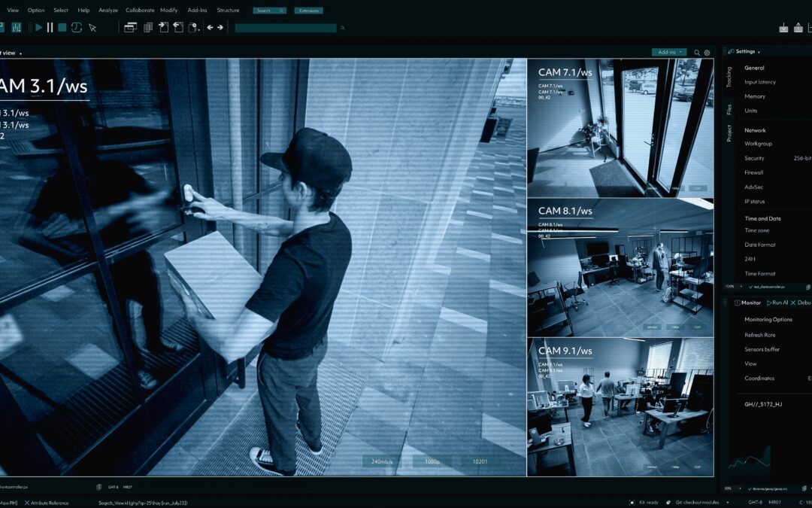812x508 pixels.
Task: Select Firewall setting
Action: (x=753, y=172)
